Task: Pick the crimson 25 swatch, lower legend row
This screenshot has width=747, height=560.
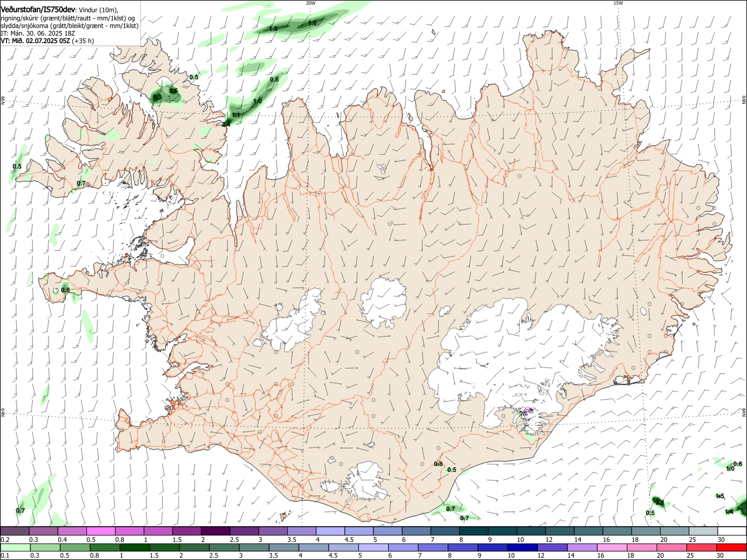Action: point(701,547)
